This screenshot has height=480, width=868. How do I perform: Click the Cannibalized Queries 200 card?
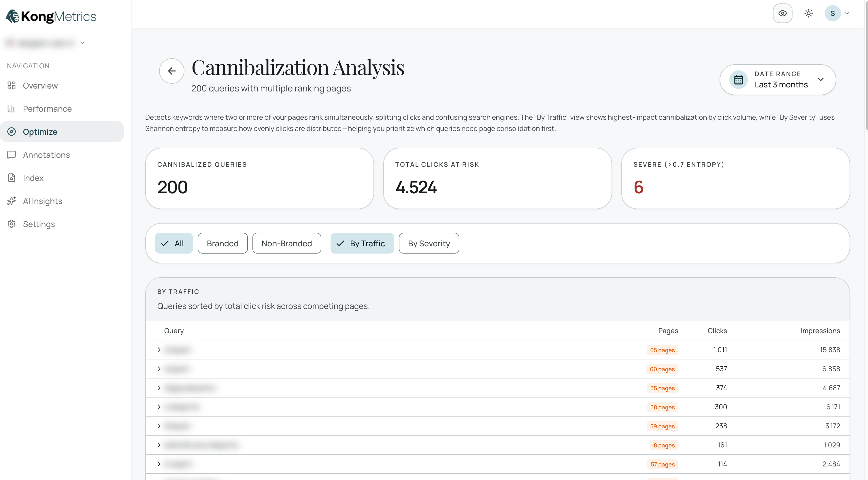click(259, 178)
